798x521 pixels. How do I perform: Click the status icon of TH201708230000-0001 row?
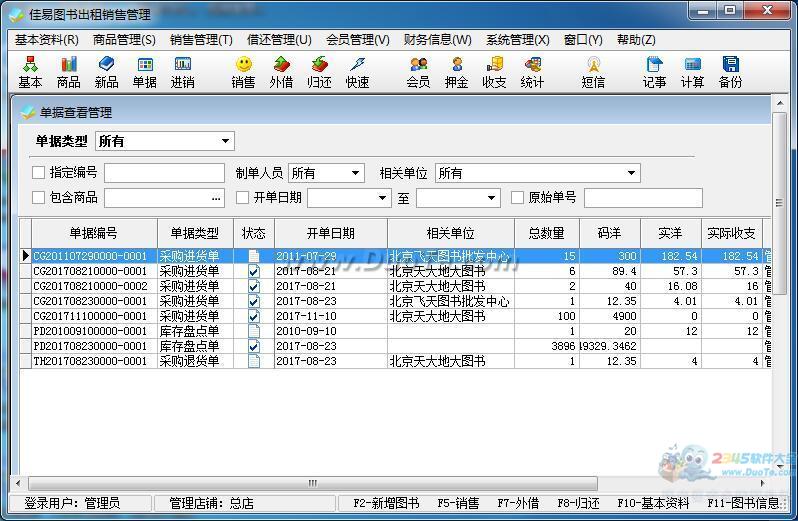(253, 361)
